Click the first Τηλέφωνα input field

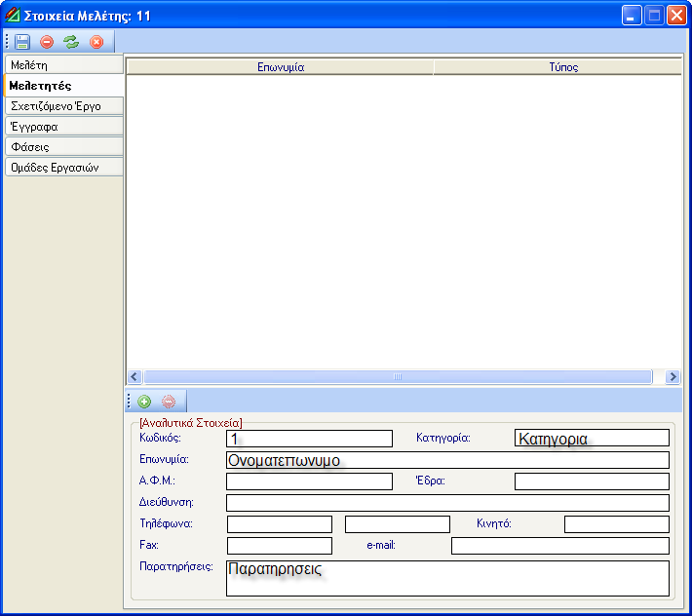tap(280, 524)
